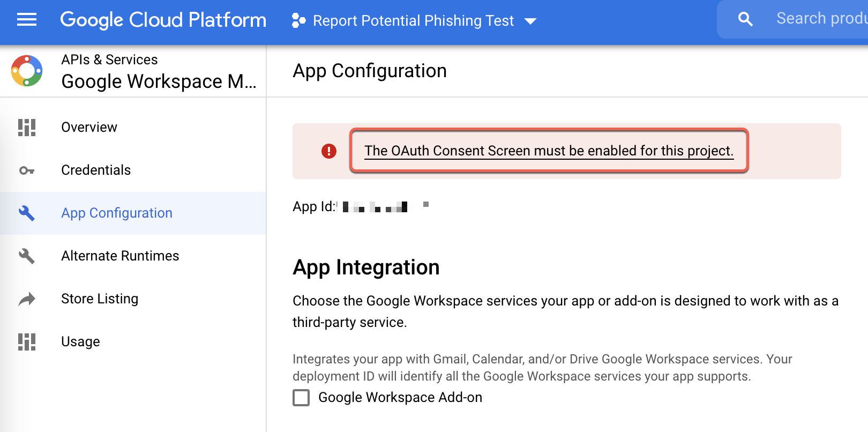Screen dimensions: 868x432
Task: Select App Configuration in sidebar
Action: tap(133, 213)
